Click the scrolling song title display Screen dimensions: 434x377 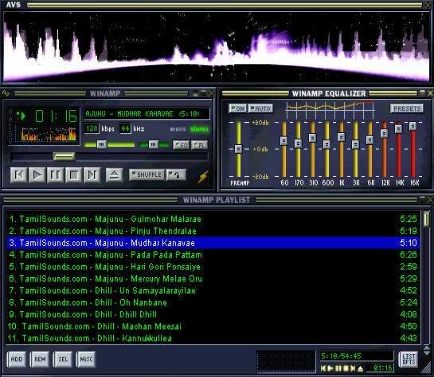click(147, 114)
